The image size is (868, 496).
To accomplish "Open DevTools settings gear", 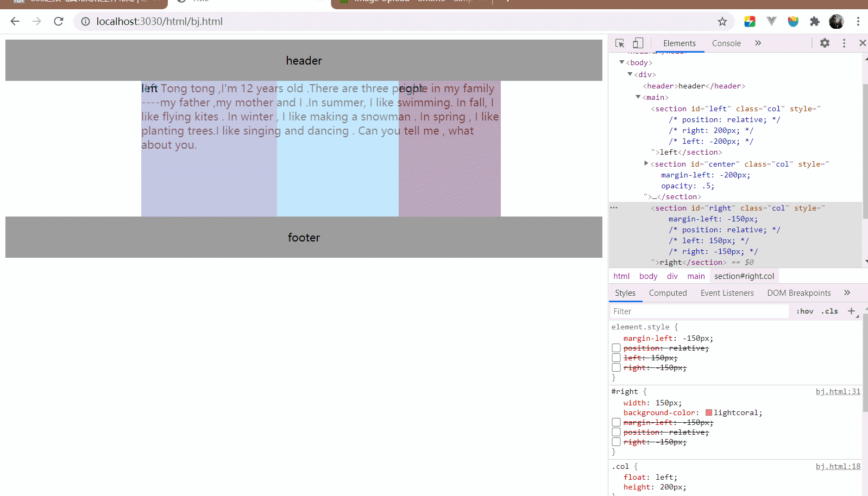I will coord(825,43).
